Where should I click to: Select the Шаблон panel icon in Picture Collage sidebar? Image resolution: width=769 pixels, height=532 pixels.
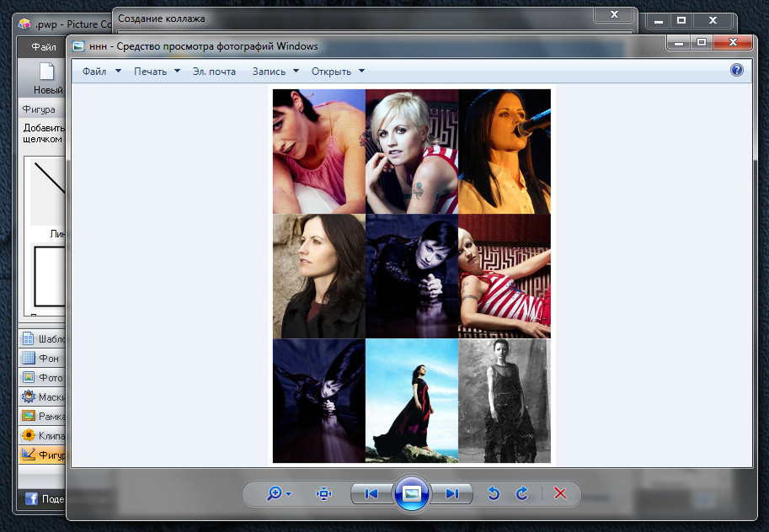[29, 338]
